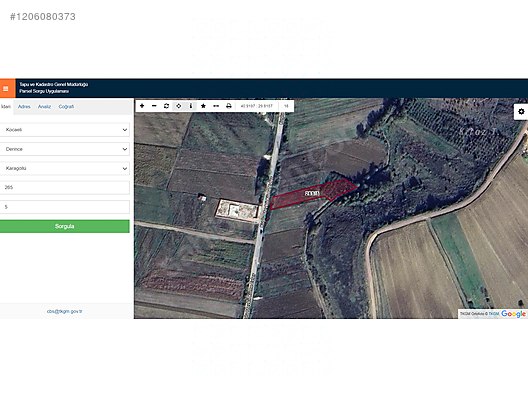The width and height of the screenshot is (528, 396).
Task: Focus the block number field showing 265
Action: click(64, 188)
